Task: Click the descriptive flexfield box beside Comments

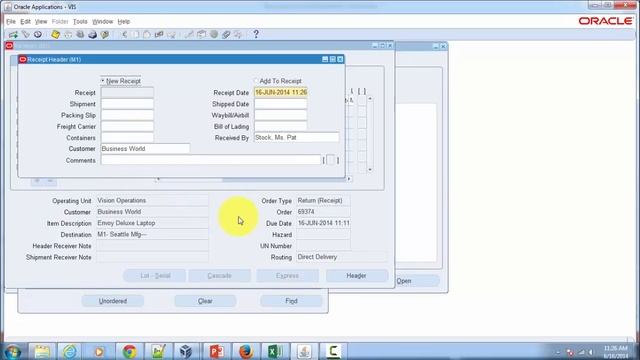Action: tap(331, 160)
